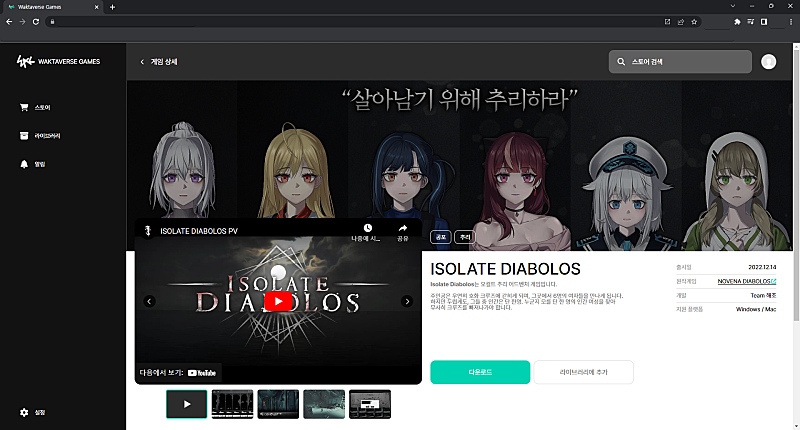
Task: Click the share arrow icon on video
Action: click(x=403, y=228)
